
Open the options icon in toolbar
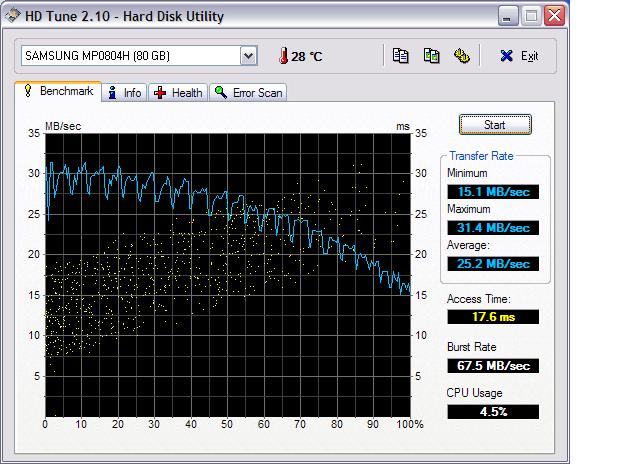[x=461, y=56]
